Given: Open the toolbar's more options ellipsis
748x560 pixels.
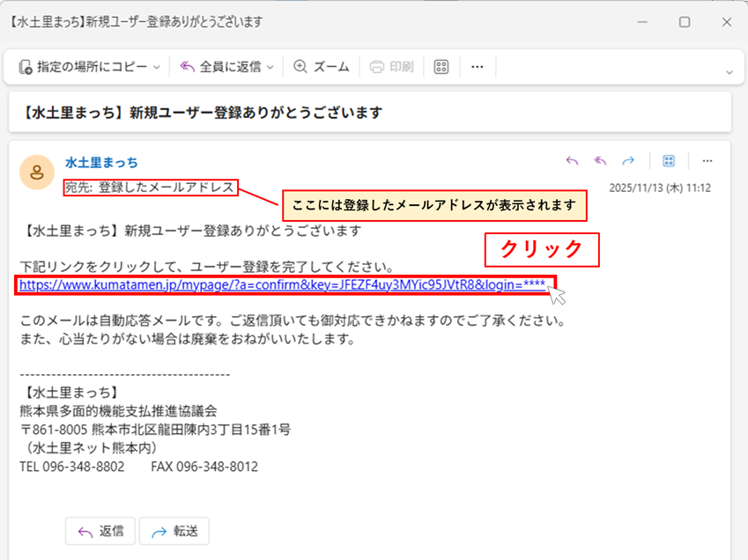Looking at the screenshot, I should (478, 67).
